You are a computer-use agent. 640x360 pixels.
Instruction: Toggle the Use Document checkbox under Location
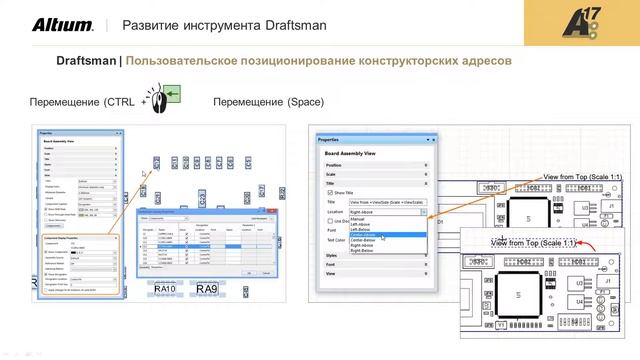(x=330, y=221)
